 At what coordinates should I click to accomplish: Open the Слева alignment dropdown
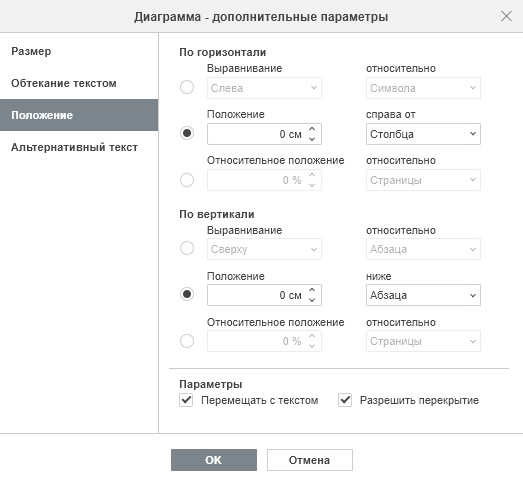tap(264, 88)
